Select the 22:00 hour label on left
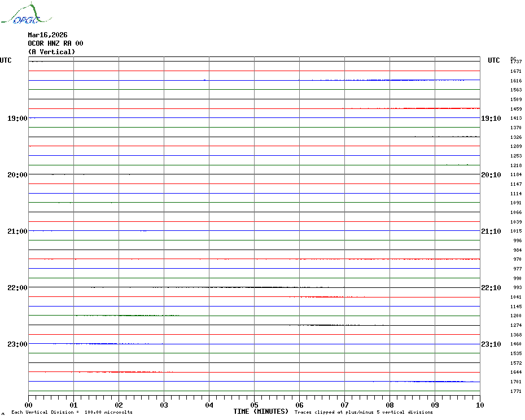 tap(17, 288)
